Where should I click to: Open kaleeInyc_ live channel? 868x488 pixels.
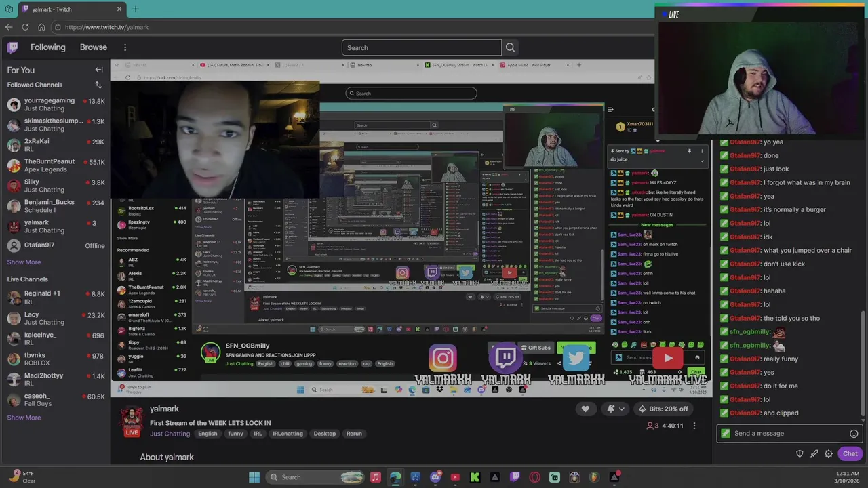56,338
